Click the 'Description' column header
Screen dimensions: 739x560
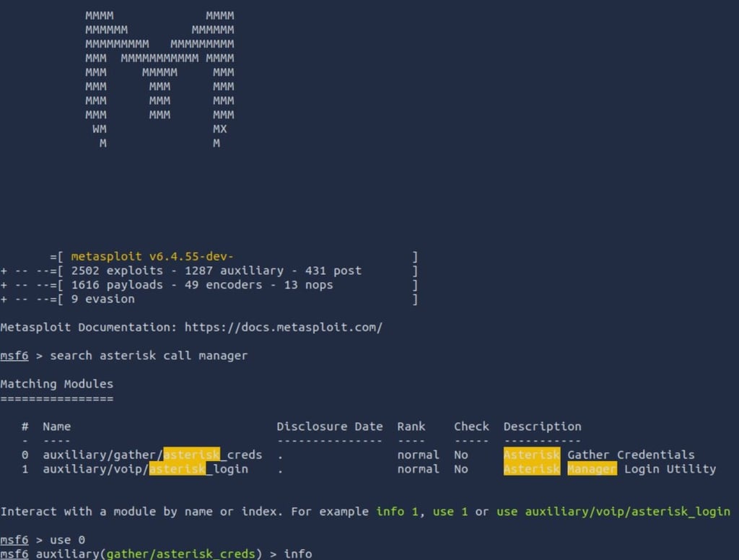point(542,426)
